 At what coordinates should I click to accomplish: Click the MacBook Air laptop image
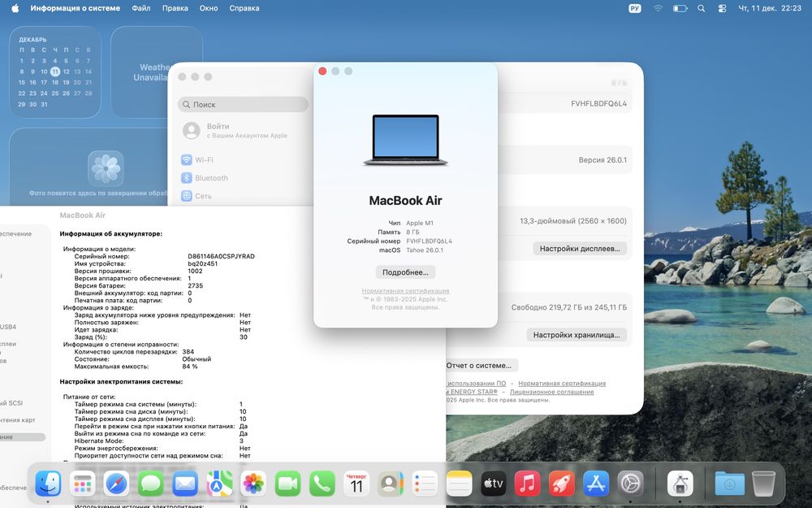pyautogui.click(x=405, y=140)
